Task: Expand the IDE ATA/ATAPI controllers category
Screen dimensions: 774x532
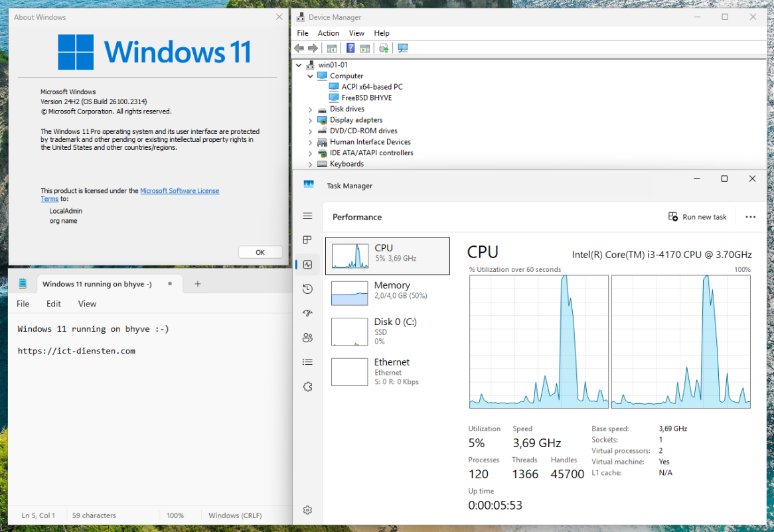Action: click(x=310, y=153)
